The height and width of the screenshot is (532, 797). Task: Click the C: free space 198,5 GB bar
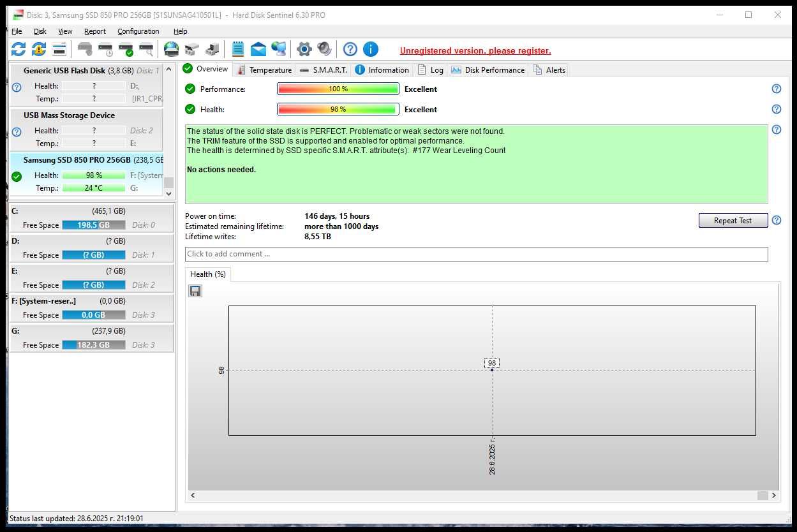pyautogui.click(x=94, y=225)
